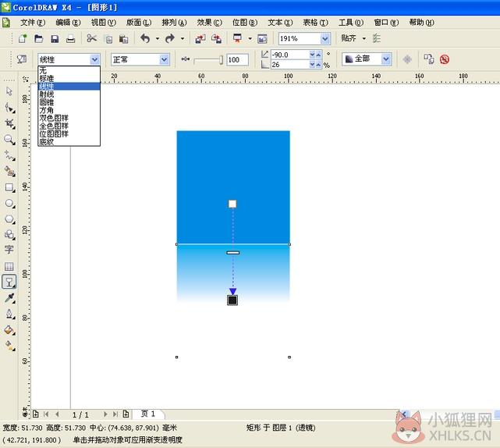Open the 效果 menu
Image resolution: width=500 pixels, height=448 pixels.
[210, 23]
